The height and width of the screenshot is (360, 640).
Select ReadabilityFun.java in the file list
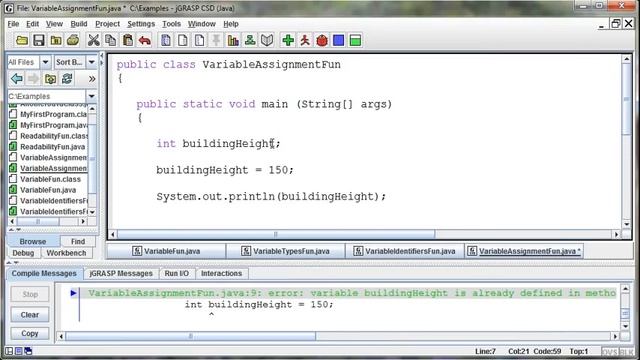48,147
